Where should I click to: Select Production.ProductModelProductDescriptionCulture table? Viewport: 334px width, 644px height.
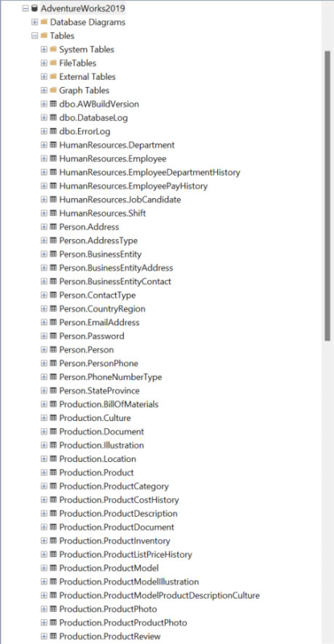159,595
